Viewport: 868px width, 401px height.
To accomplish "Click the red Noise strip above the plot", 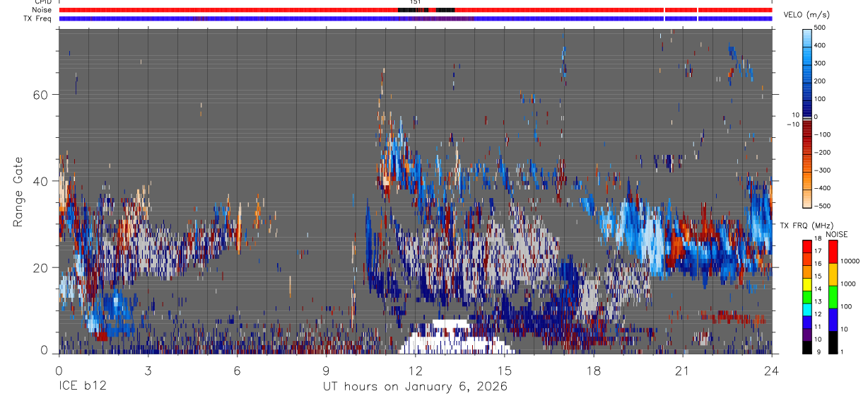I will pyautogui.click(x=415, y=10).
